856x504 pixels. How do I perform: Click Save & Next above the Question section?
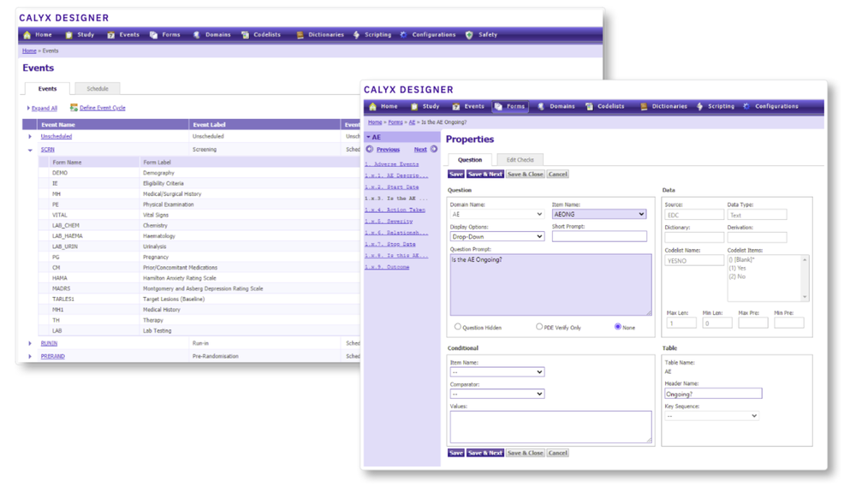[x=484, y=174]
